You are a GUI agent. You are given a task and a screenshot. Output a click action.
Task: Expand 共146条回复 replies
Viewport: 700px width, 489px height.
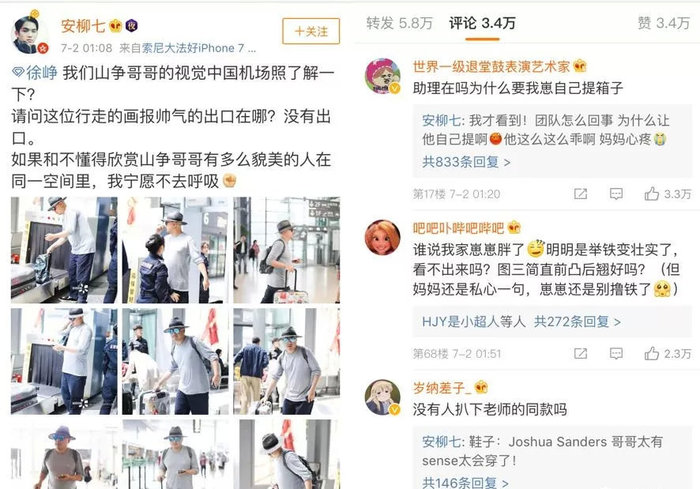coord(465,482)
